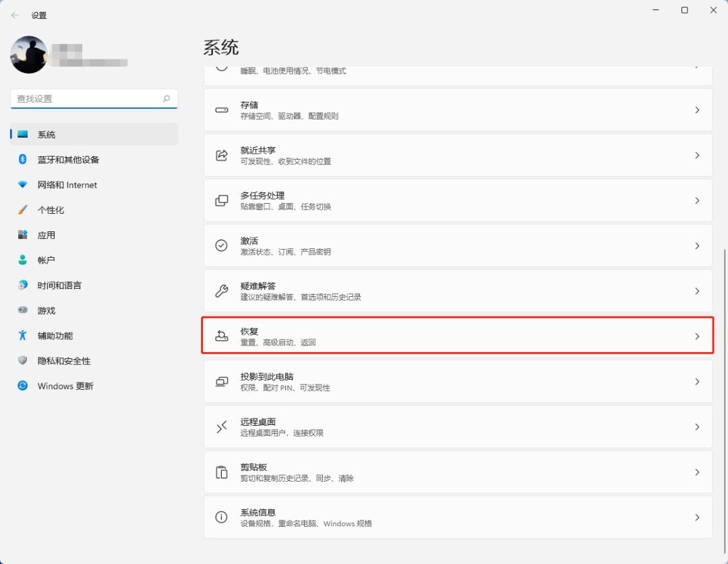Click the back arrow at top left

point(15,15)
